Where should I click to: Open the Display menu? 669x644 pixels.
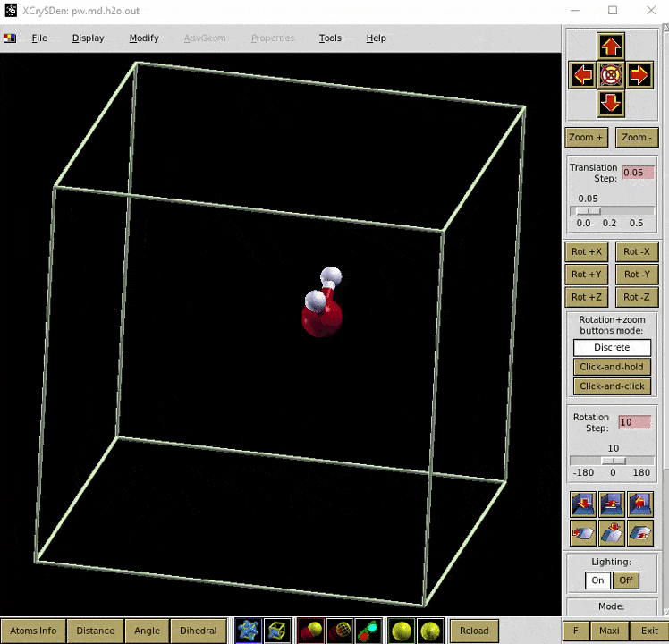pyautogui.click(x=88, y=38)
